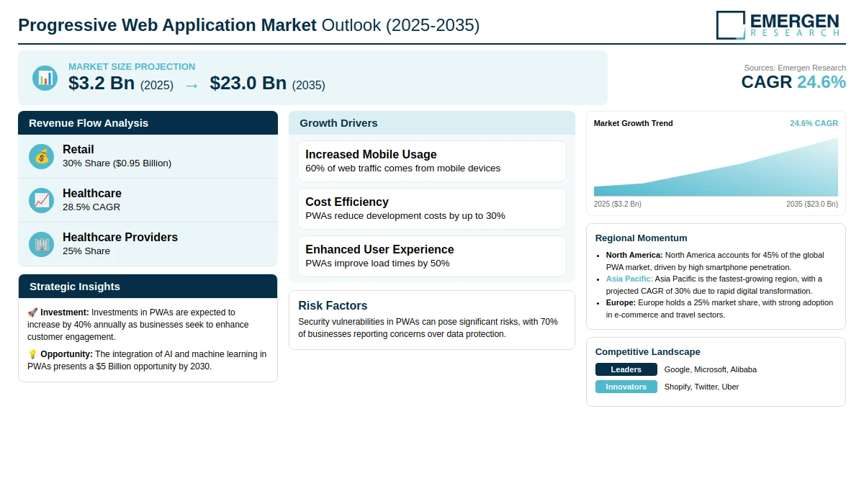Select the Leaders badge
Screen dimensions: 864x504
point(626,369)
